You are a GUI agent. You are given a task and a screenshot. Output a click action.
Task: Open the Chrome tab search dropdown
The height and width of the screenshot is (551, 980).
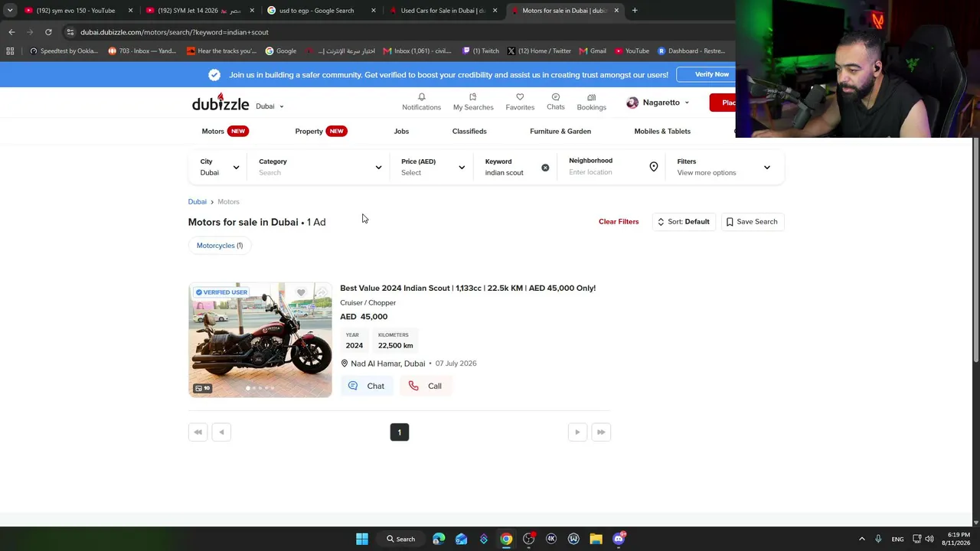(10, 11)
